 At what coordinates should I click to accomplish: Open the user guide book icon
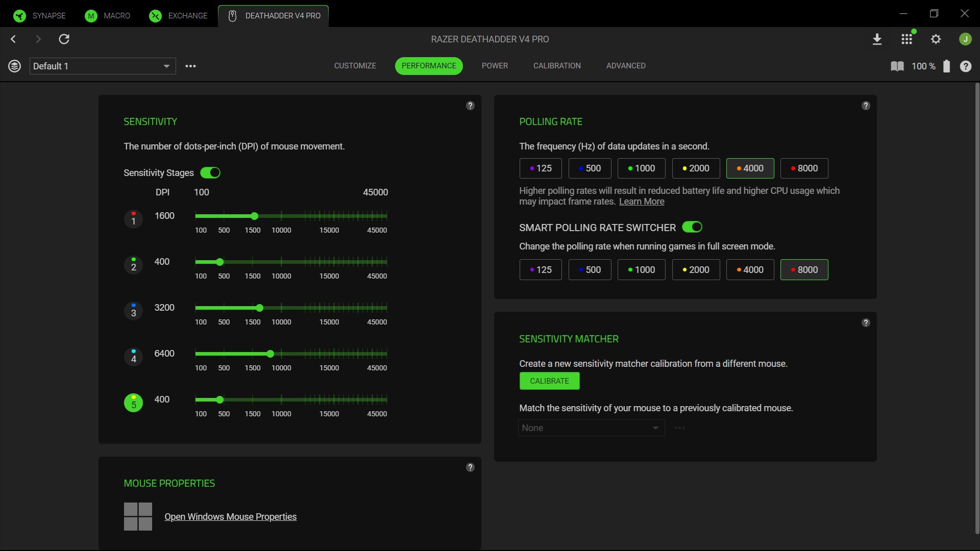(x=897, y=66)
